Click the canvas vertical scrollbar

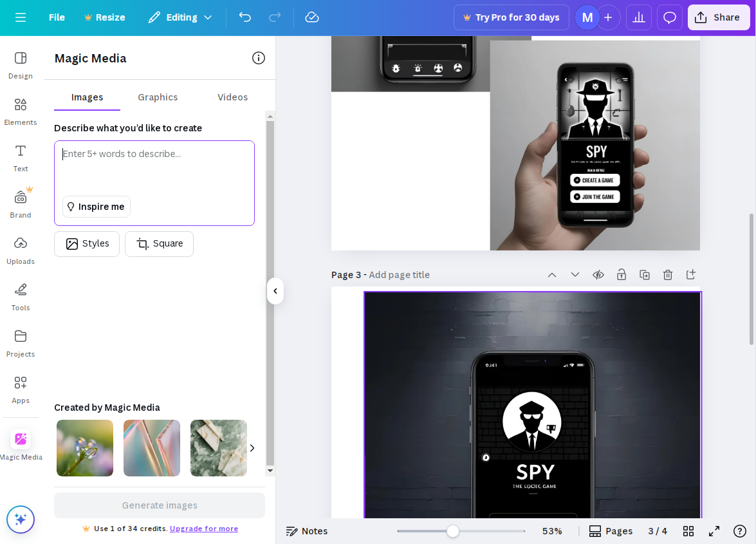click(751, 279)
